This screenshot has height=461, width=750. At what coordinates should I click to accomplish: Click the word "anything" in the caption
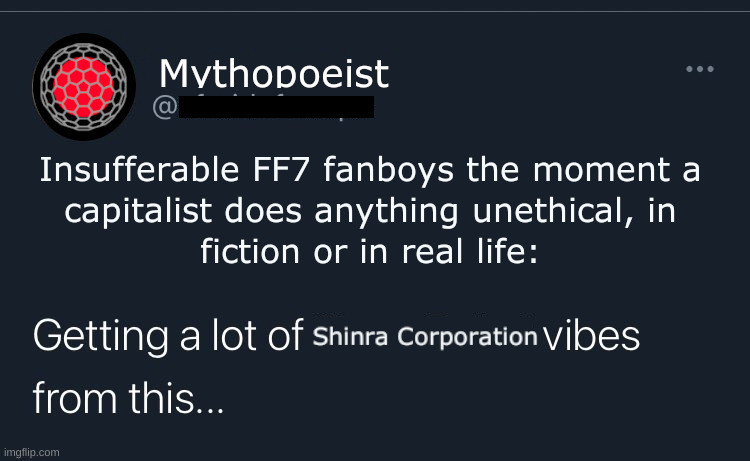click(386, 212)
